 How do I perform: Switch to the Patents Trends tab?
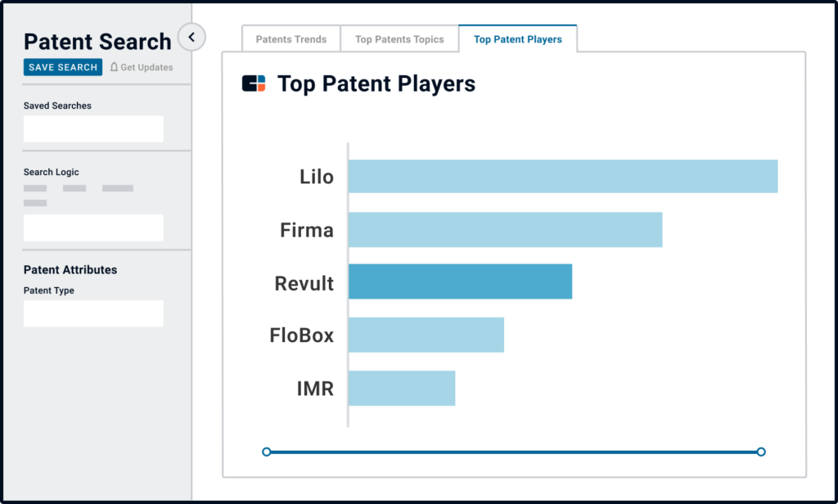pyautogui.click(x=291, y=39)
